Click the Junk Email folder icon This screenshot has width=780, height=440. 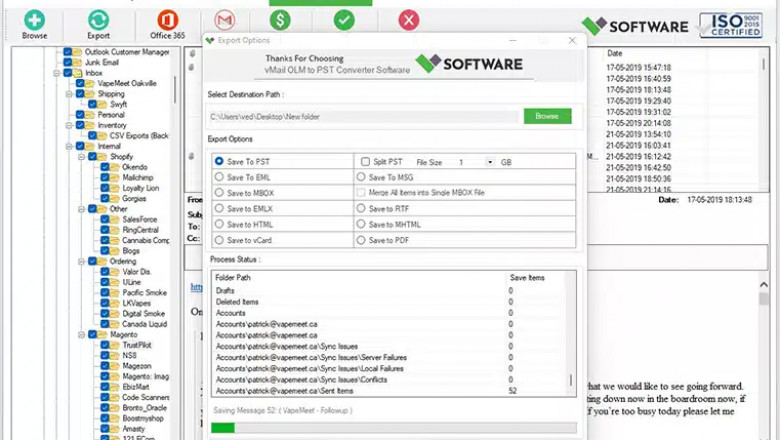78,63
